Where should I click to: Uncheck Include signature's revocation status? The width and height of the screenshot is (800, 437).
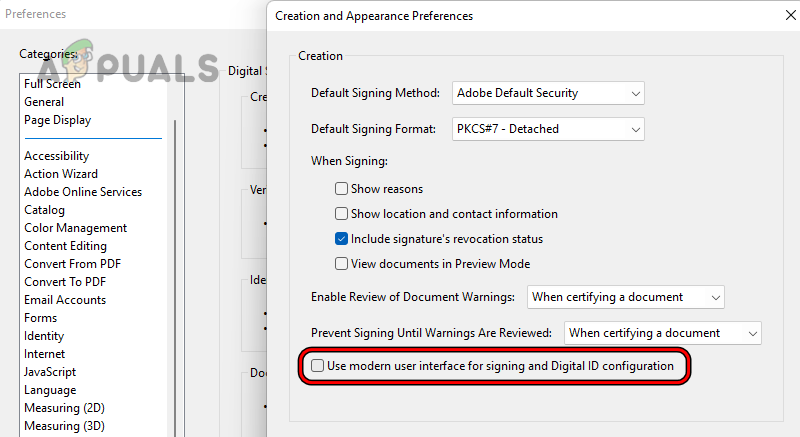tap(341, 239)
